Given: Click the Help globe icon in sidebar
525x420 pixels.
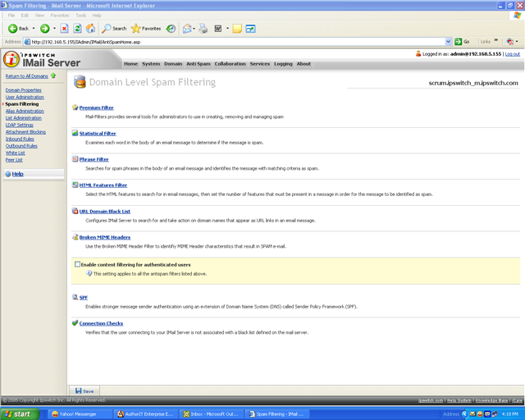Looking at the screenshot, I should point(8,174).
